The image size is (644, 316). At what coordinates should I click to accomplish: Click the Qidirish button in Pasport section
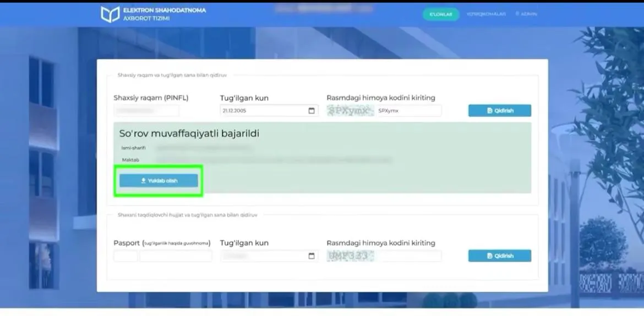499,256
